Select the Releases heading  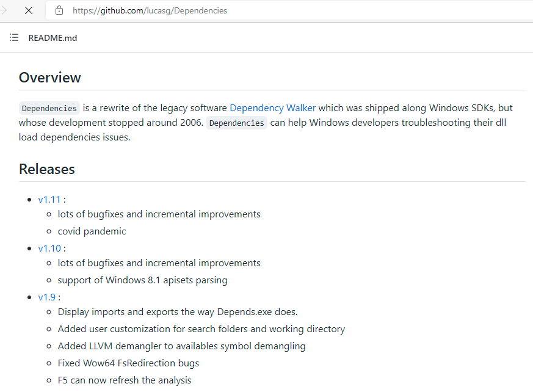[46, 169]
